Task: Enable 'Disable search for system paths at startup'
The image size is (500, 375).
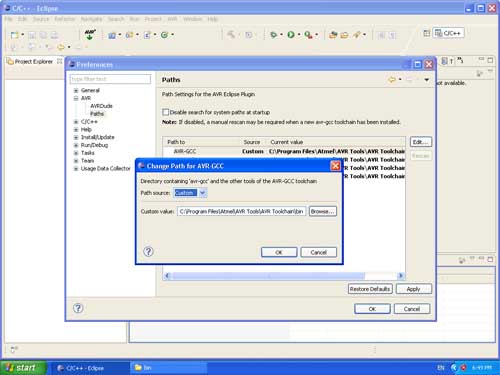Action: tap(165, 112)
